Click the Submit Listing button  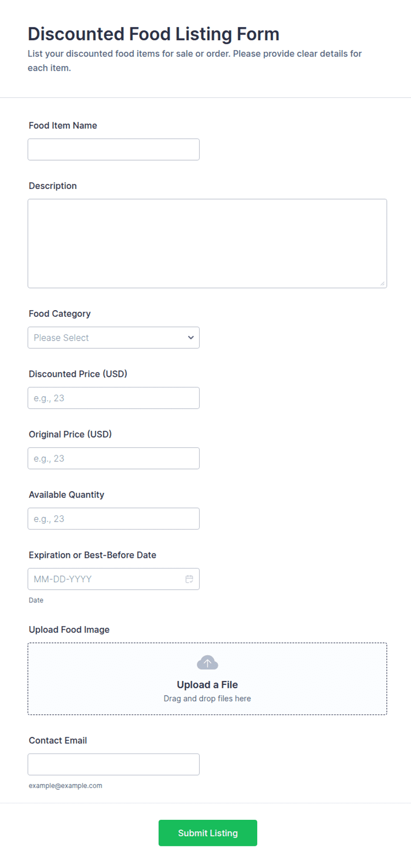[208, 833]
